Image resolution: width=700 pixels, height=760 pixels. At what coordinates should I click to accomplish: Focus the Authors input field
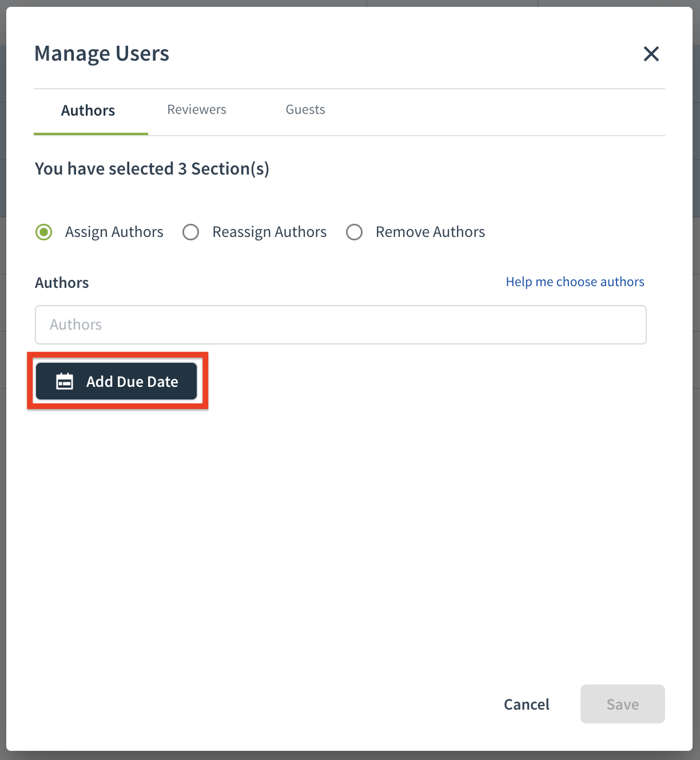click(x=341, y=324)
